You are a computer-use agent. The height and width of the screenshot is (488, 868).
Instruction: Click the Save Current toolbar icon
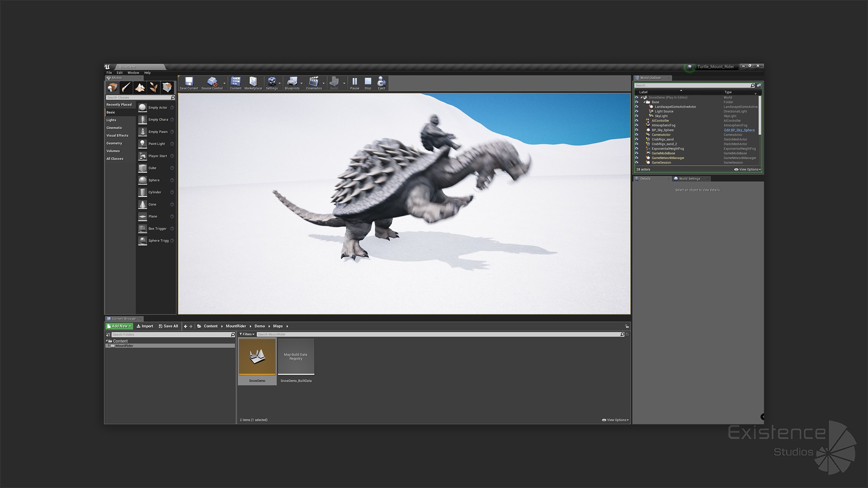click(189, 81)
